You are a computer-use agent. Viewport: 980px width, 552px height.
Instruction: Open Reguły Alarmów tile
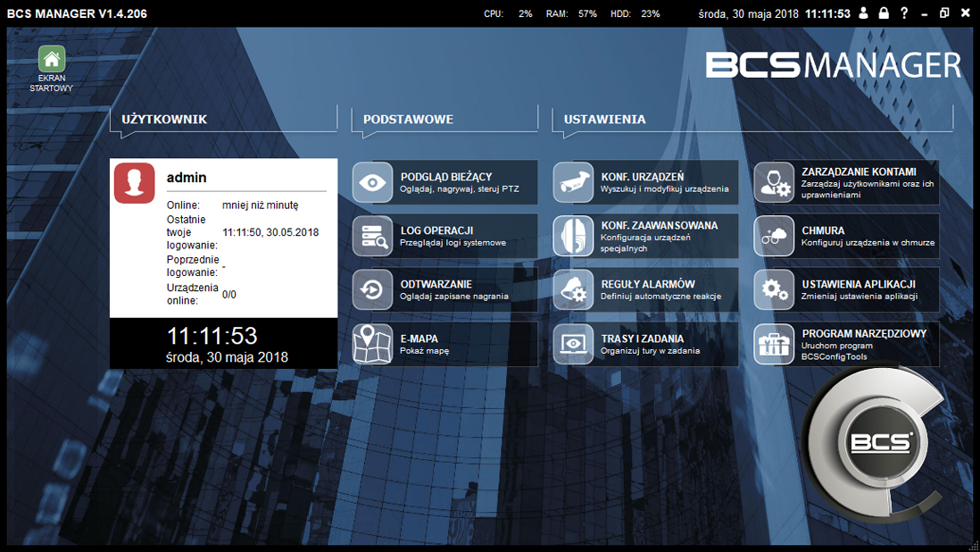coord(645,290)
